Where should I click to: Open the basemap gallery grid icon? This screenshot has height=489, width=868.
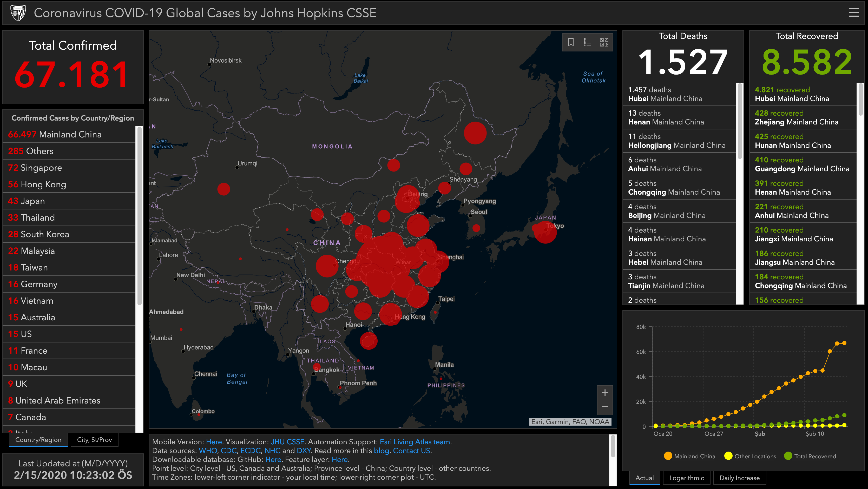coord(604,42)
